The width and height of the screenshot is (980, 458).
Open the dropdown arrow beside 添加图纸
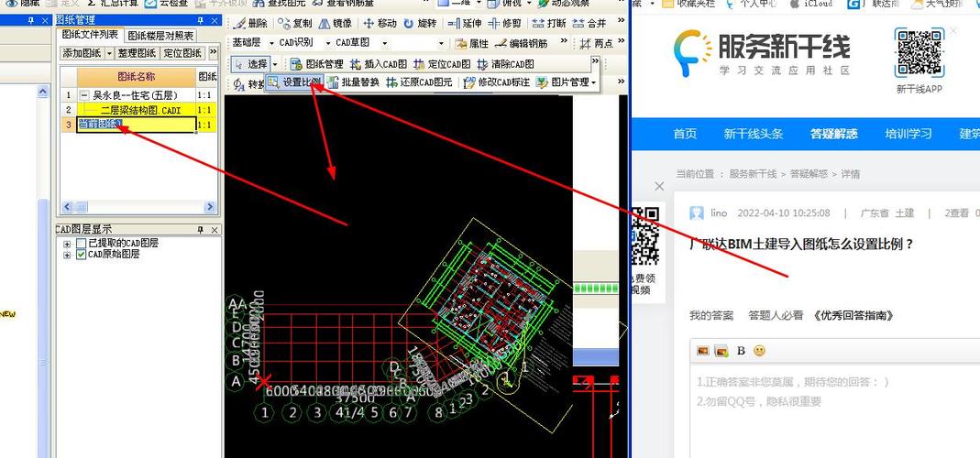point(109,53)
